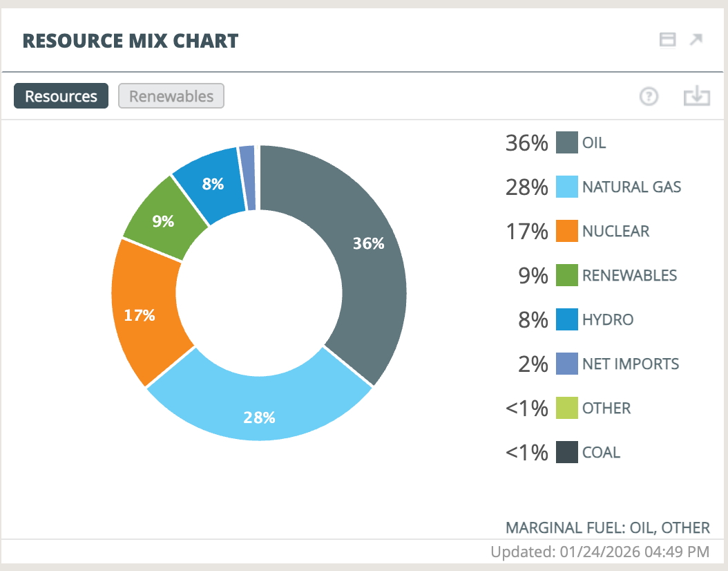Image resolution: width=728 pixels, height=571 pixels.
Task: Click the minimize panel icon in header
Action: tap(667, 40)
